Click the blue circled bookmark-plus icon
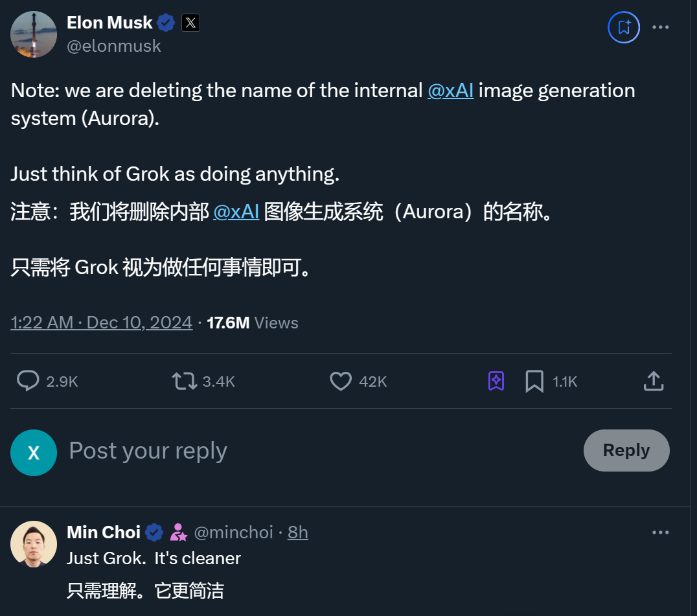Viewport: 697px width, 616px height. coord(624,27)
